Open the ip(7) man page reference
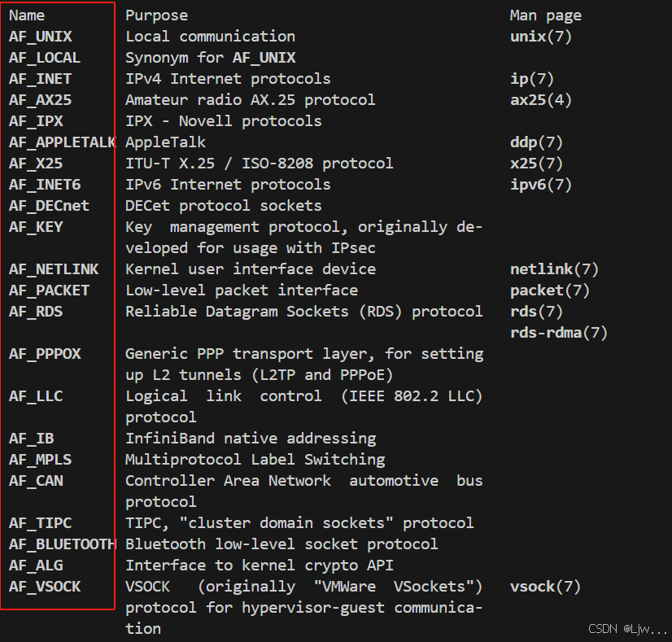 [x=532, y=79]
